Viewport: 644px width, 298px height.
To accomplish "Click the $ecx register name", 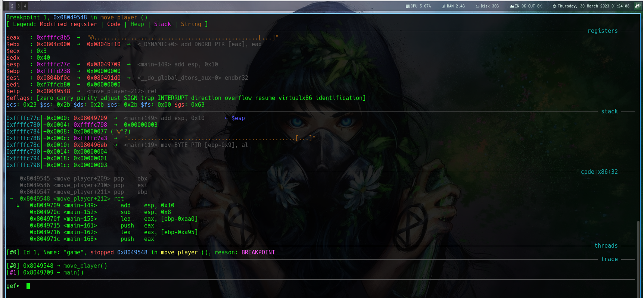I will tap(13, 51).
